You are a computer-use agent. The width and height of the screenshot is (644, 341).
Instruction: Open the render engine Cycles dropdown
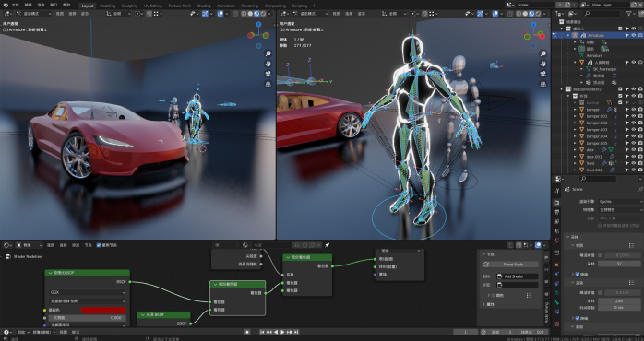[x=620, y=202]
